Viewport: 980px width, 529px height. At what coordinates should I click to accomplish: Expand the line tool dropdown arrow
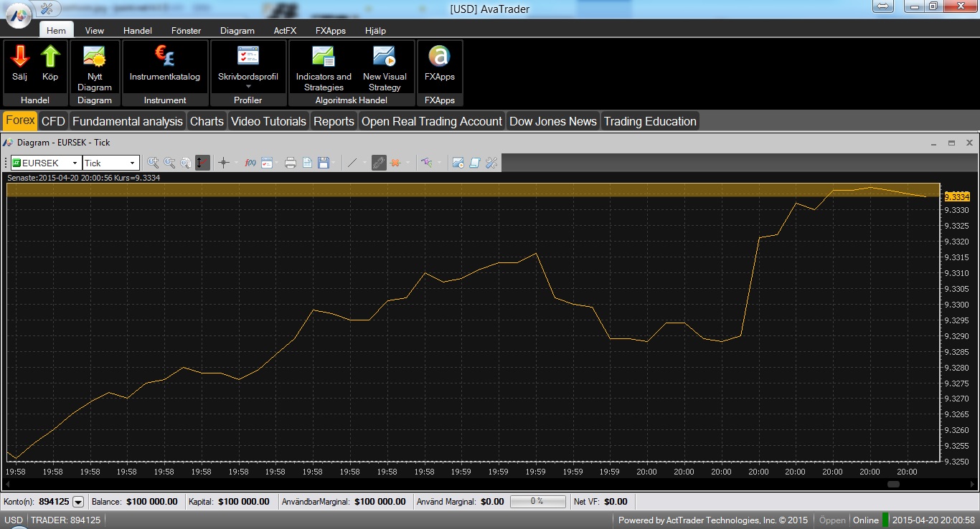(x=364, y=163)
